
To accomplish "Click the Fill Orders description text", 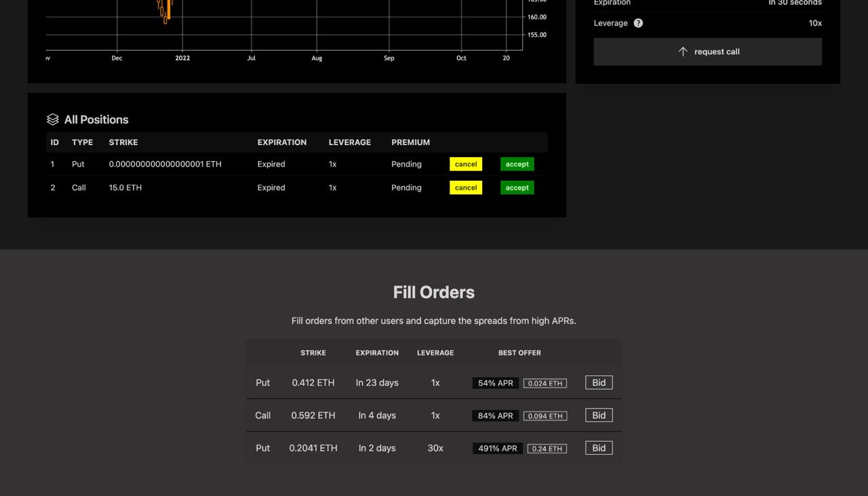I will tap(434, 321).
